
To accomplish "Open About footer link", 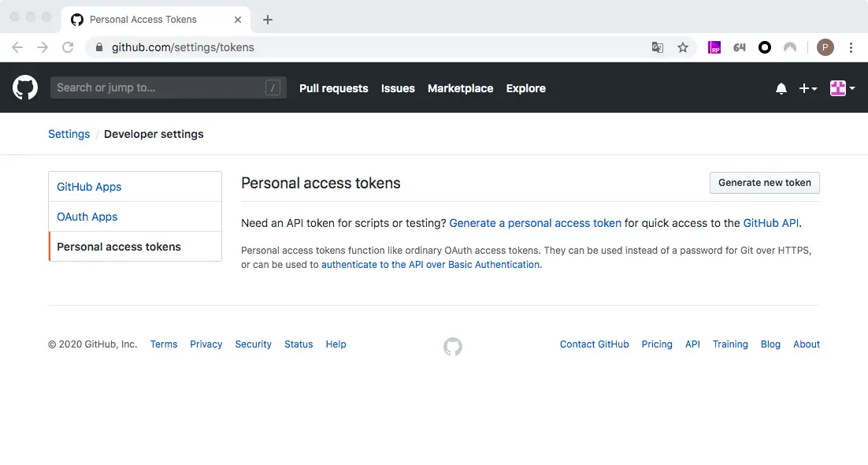I will [807, 344].
